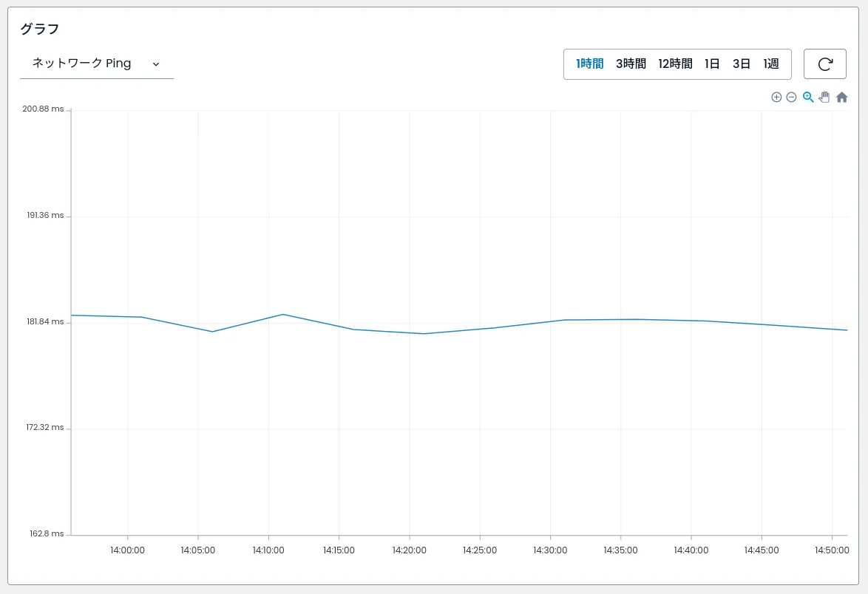Click the 14:30:00 x-axis label

tap(550, 550)
